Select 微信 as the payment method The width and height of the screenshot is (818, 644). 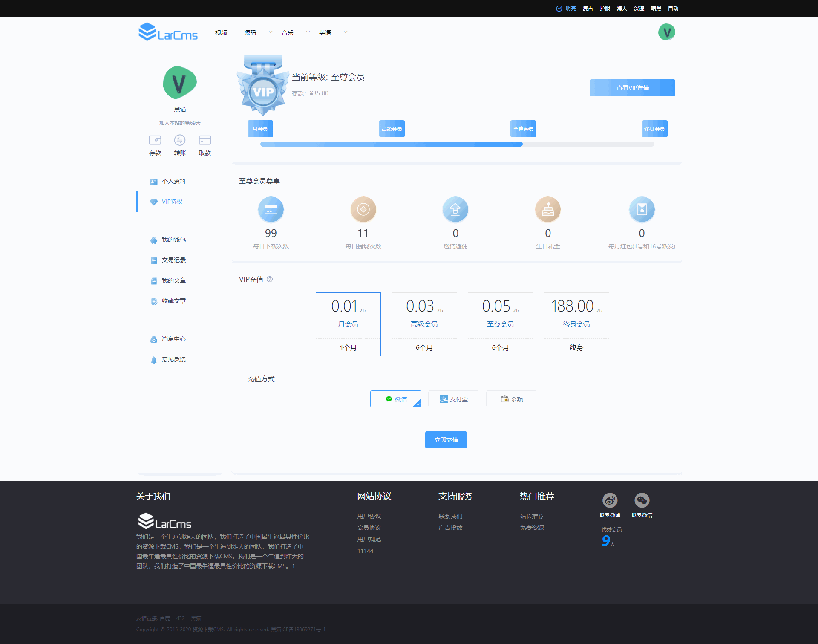pyautogui.click(x=396, y=399)
